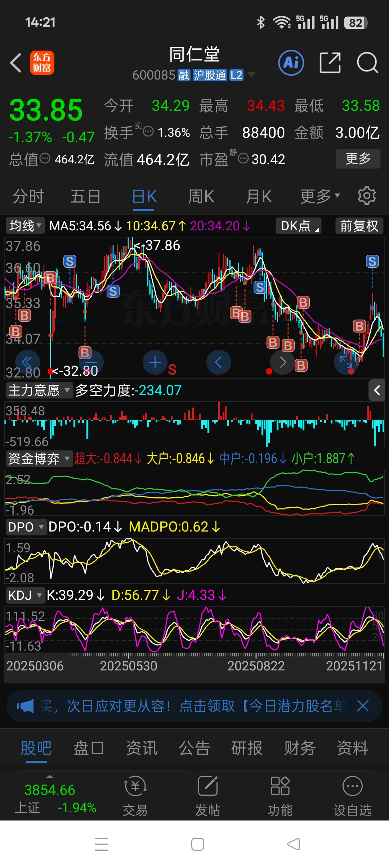Open the 均线 indicator dropdown
This screenshot has height=868, width=389.
25,226
